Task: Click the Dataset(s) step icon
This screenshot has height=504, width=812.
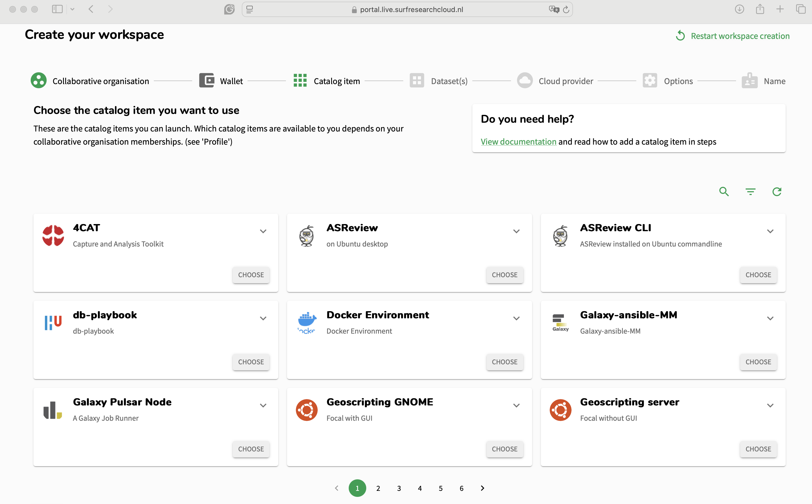Action: [x=417, y=81]
